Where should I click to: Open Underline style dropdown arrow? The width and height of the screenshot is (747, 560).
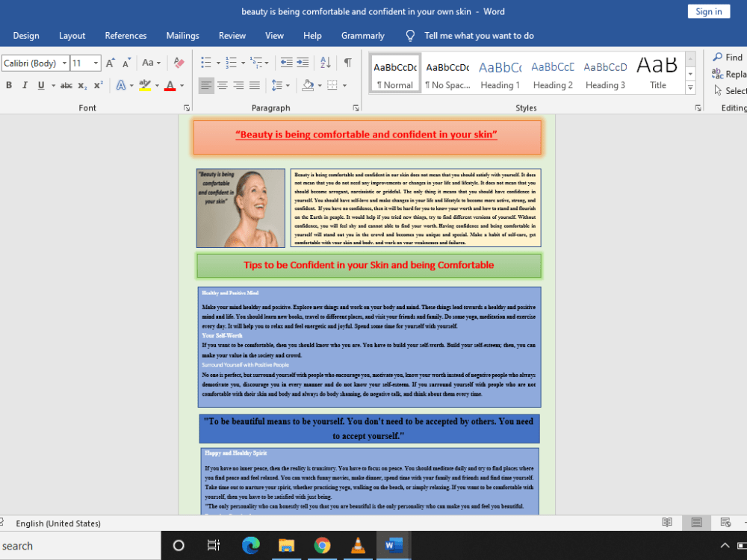[53, 86]
